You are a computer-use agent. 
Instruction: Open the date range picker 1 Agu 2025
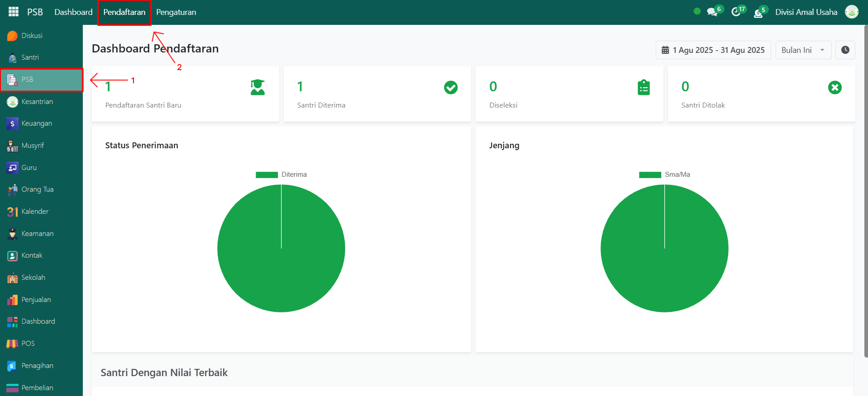tap(713, 50)
